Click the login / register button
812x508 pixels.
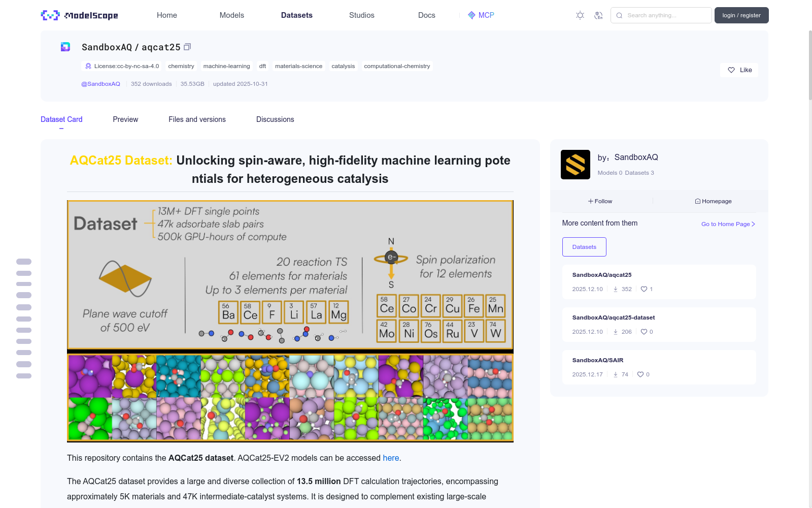coord(741,15)
